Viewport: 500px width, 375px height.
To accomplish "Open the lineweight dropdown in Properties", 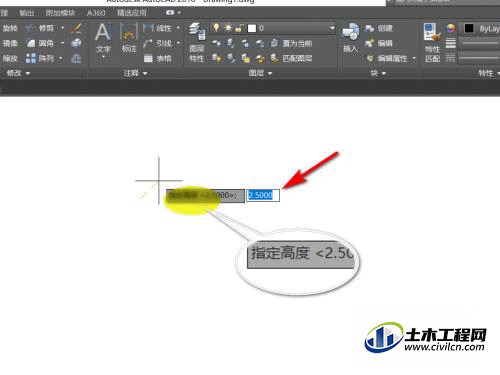I will tap(479, 43).
